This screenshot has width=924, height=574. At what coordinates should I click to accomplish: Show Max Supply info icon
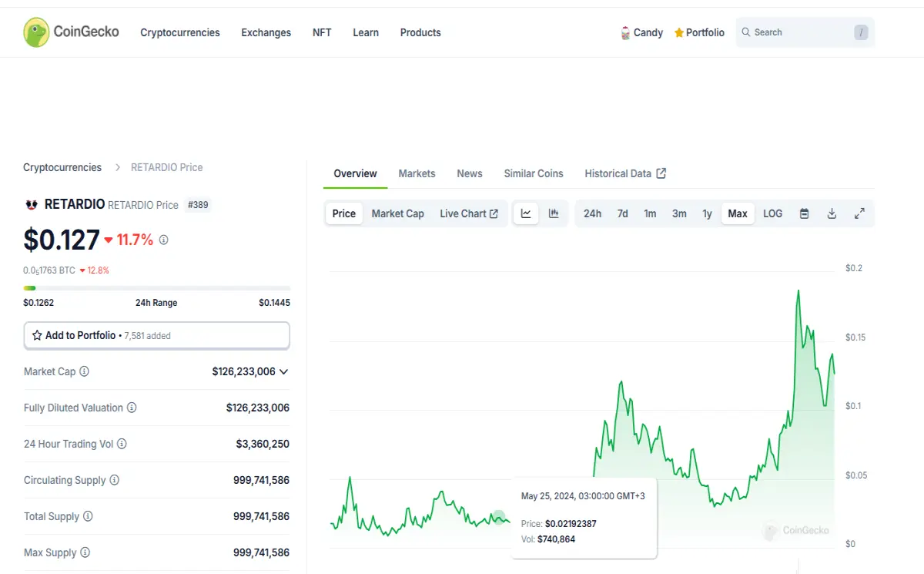tap(85, 552)
